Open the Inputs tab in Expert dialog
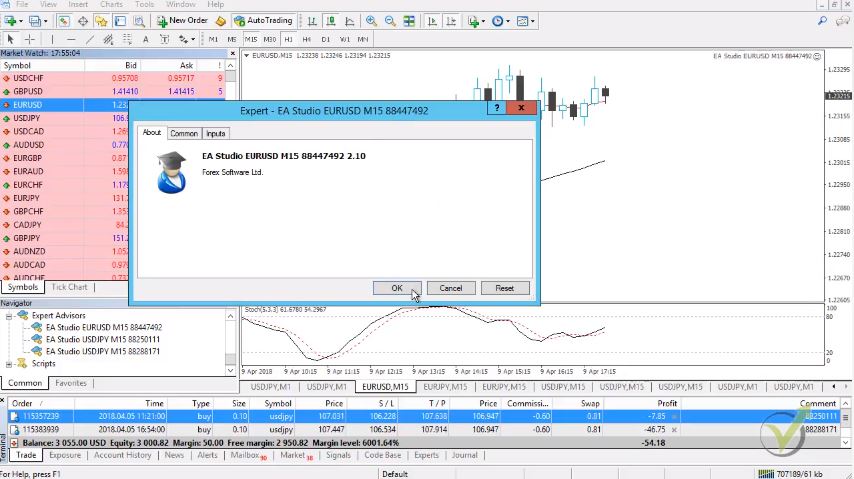The image size is (854, 479). tap(216, 134)
